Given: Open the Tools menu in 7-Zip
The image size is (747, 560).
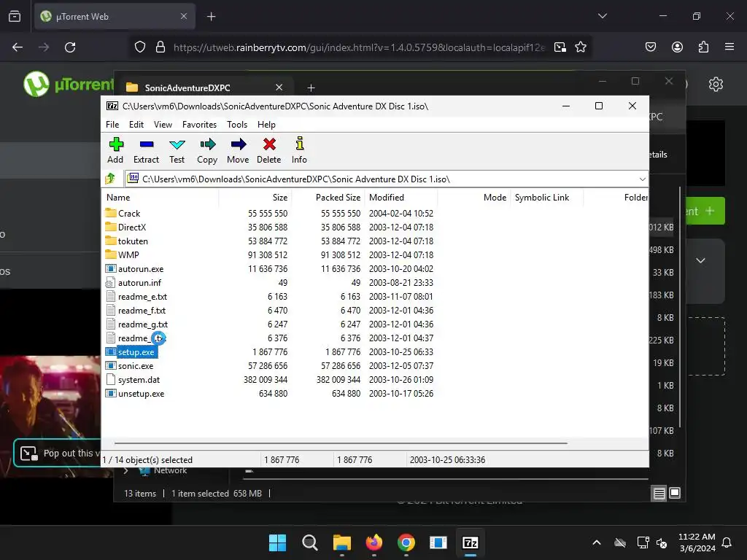Looking at the screenshot, I should coord(237,125).
